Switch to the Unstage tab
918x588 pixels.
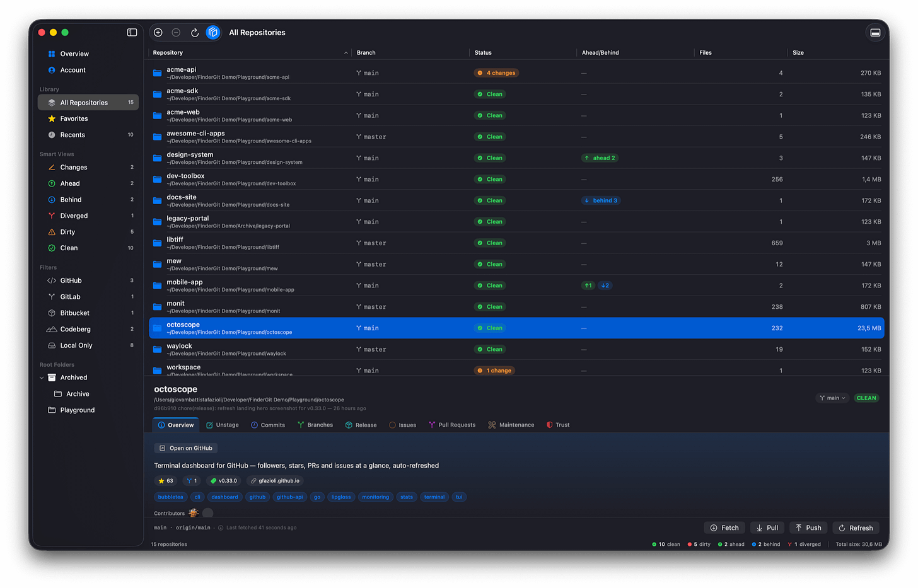tap(223, 425)
